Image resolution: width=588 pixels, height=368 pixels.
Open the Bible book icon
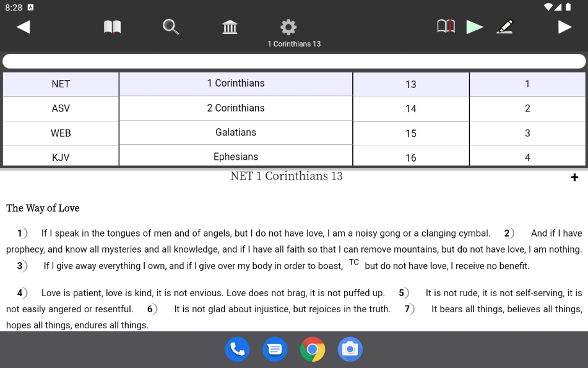coord(112,27)
